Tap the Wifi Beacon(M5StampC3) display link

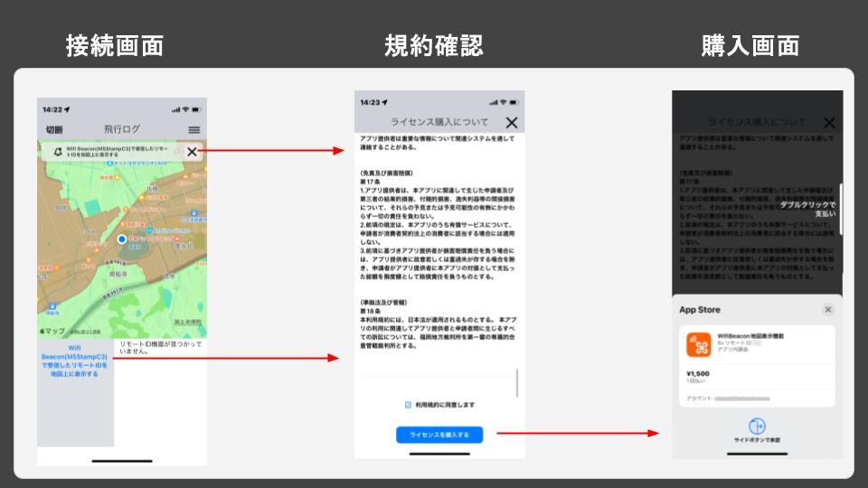pyautogui.click(x=75, y=360)
